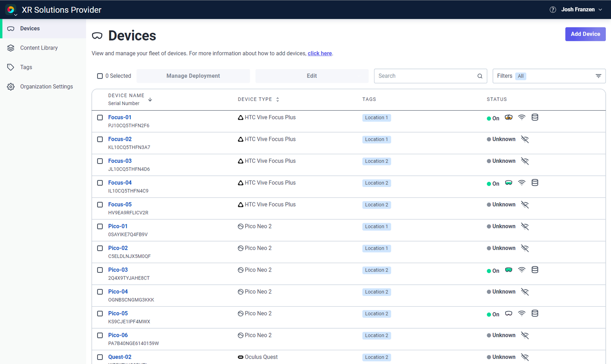The width and height of the screenshot is (611, 364).
Task: Open the Pico-04 device link
Action: pyautogui.click(x=118, y=292)
